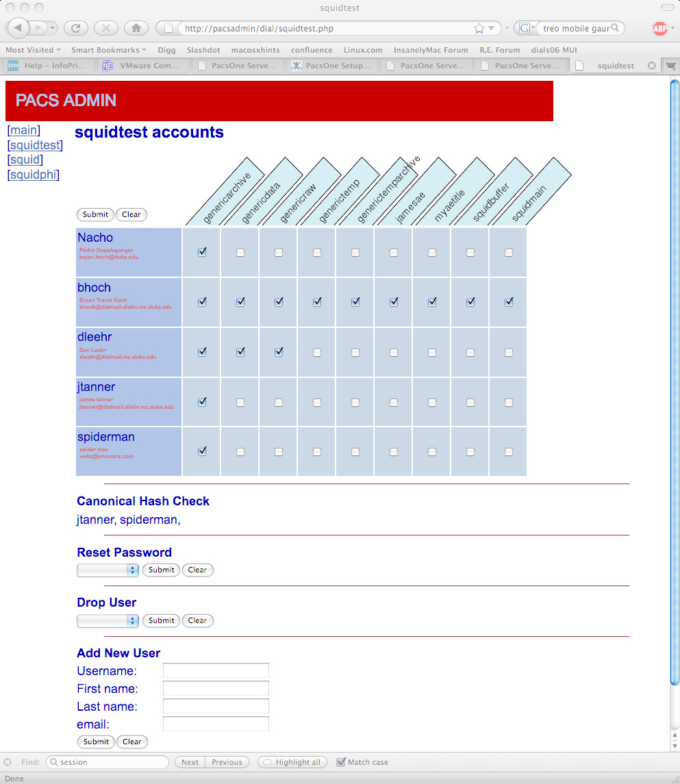Switch to the VMware Com... tab
The height and width of the screenshot is (784, 680).
coord(142,66)
